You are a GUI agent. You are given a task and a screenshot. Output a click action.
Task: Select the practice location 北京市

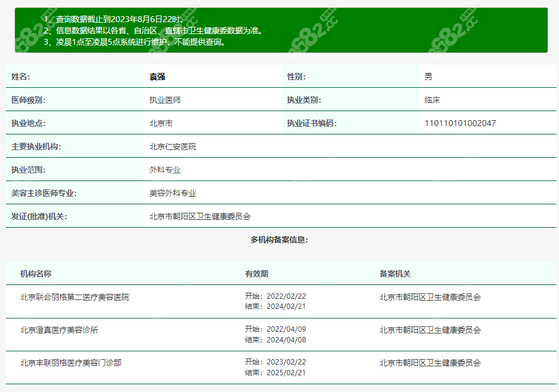click(161, 123)
